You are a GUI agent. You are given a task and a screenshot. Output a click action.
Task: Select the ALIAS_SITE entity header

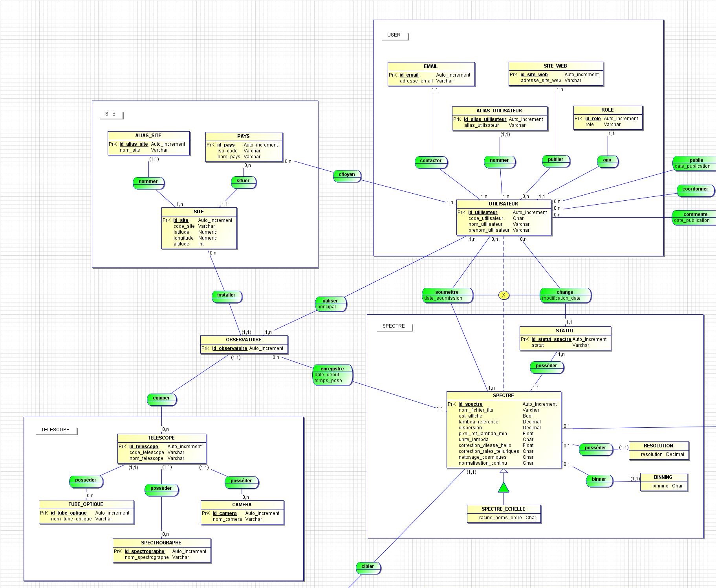(148, 136)
